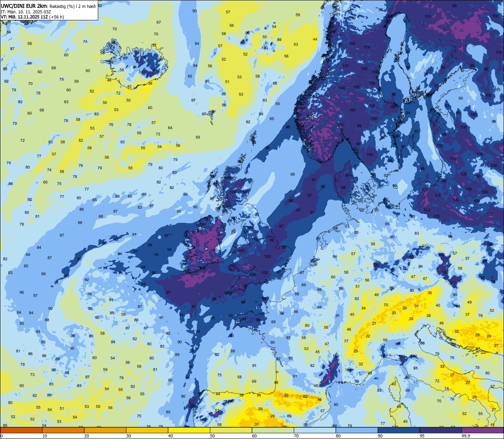This screenshot has width=504, height=439.
Task: Click the light blue 80–90 legend segment
Action: pos(357,430)
